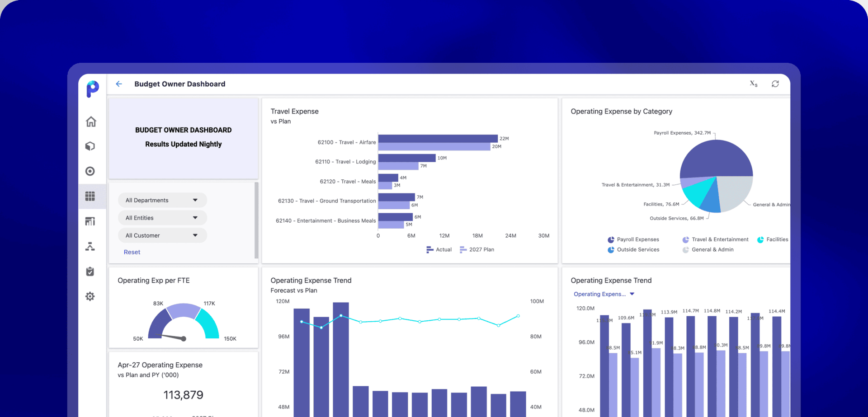Select the target circle sidebar icon
Image resolution: width=868 pixels, height=417 pixels.
pos(90,171)
